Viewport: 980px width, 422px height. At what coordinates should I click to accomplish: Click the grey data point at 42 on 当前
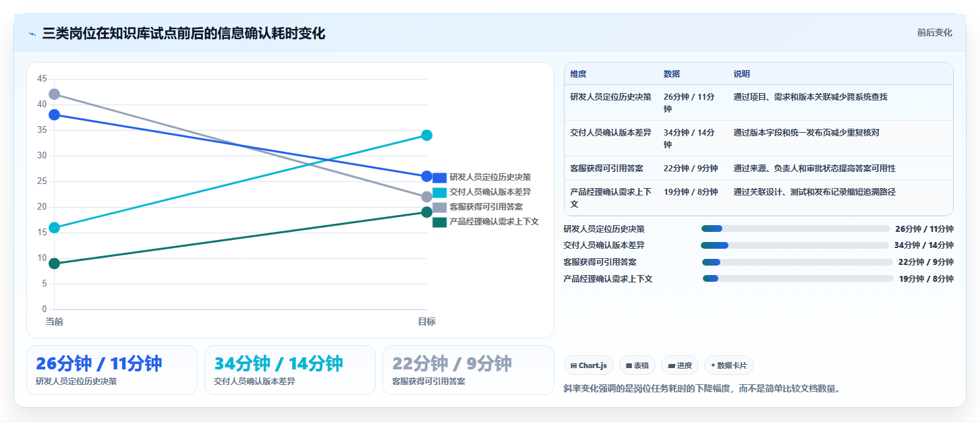point(54,94)
